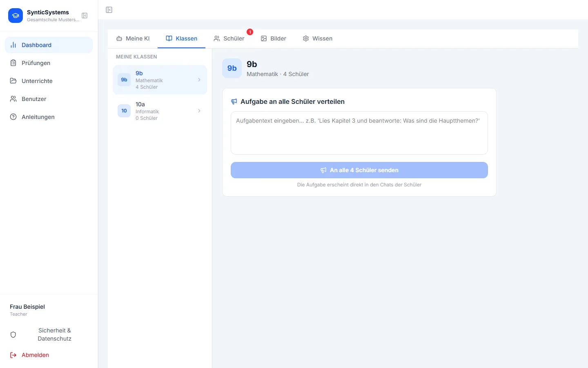Click the Prüfungen clipboard icon
The width and height of the screenshot is (588, 368).
tap(13, 63)
